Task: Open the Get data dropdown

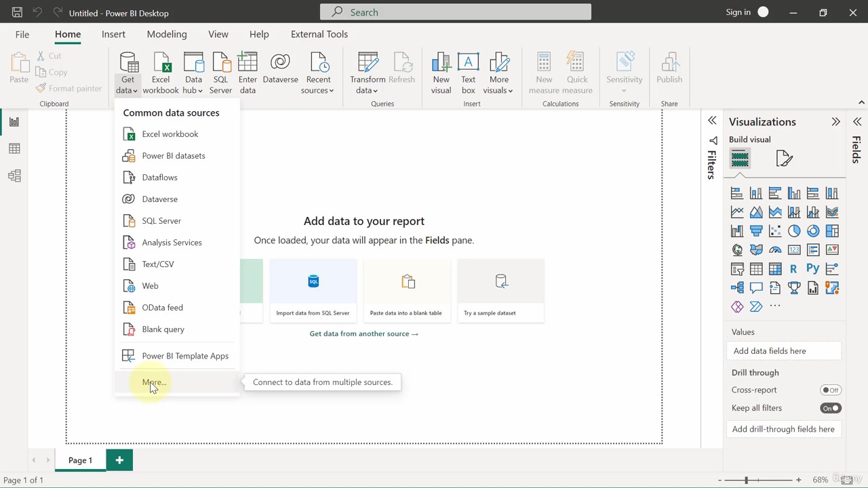Action: point(127,73)
